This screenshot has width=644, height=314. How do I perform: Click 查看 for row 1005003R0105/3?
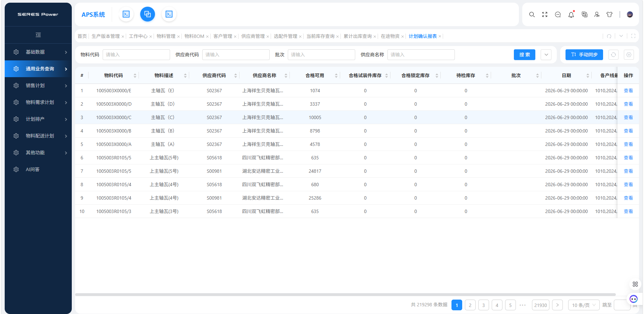click(x=628, y=211)
